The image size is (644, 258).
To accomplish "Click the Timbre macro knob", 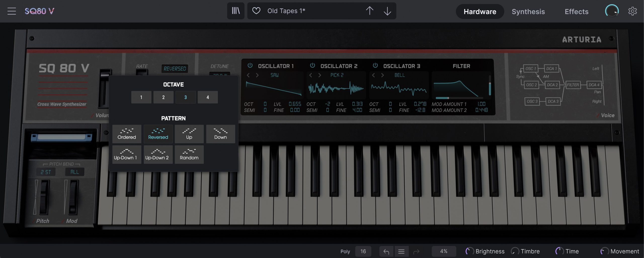I will (x=515, y=251).
